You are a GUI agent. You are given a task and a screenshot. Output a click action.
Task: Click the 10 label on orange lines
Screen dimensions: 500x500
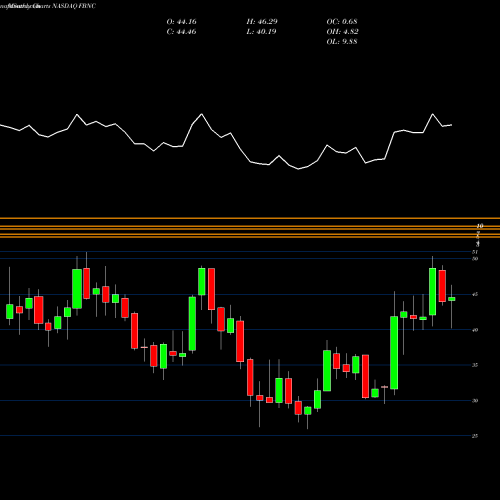(x=480, y=226)
